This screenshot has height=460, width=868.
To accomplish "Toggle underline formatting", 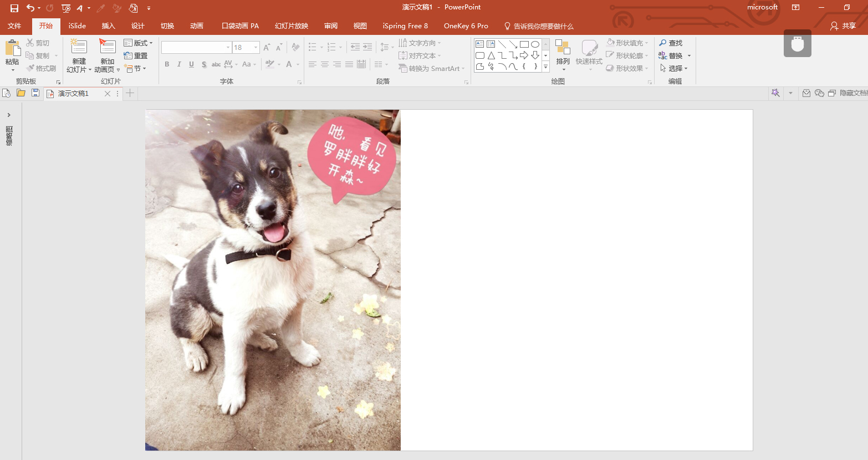I will click(x=191, y=64).
